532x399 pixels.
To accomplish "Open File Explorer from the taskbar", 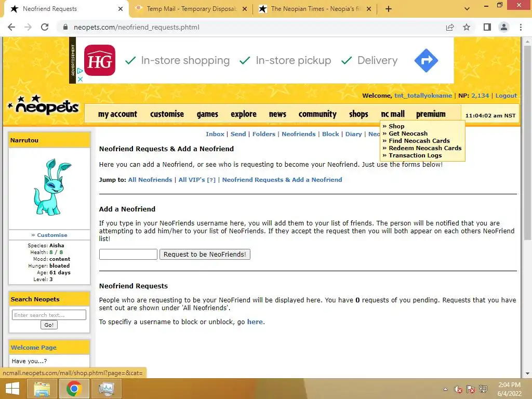I will [x=42, y=389].
